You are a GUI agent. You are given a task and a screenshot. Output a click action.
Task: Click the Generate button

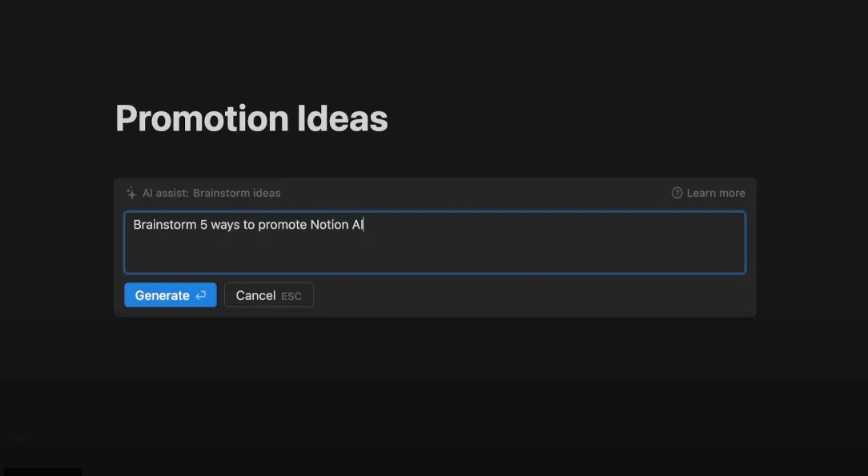[x=170, y=295]
